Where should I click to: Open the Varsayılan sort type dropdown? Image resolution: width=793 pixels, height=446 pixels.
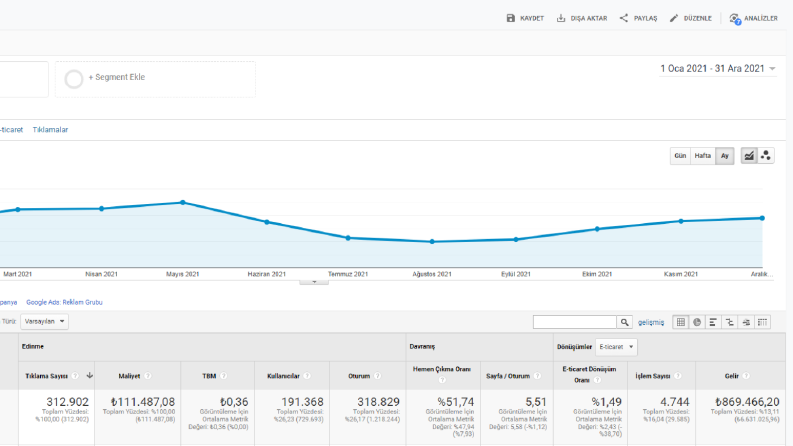pos(45,322)
